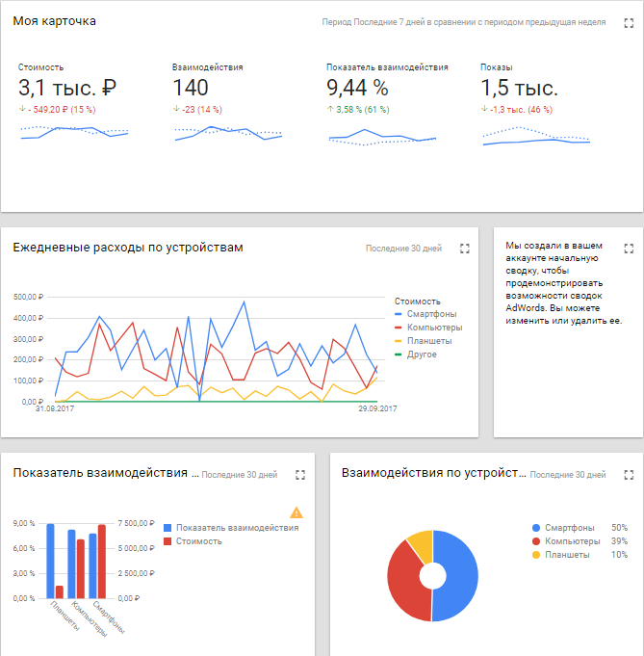This screenshot has height=656, width=644.
Task: Click the down arrow beside -549,20 ₽
Action: 22,109
